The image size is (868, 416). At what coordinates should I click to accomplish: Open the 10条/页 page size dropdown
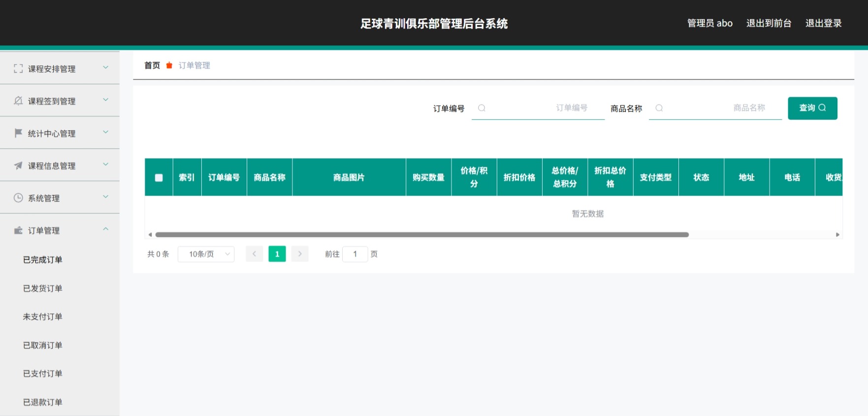206,254
